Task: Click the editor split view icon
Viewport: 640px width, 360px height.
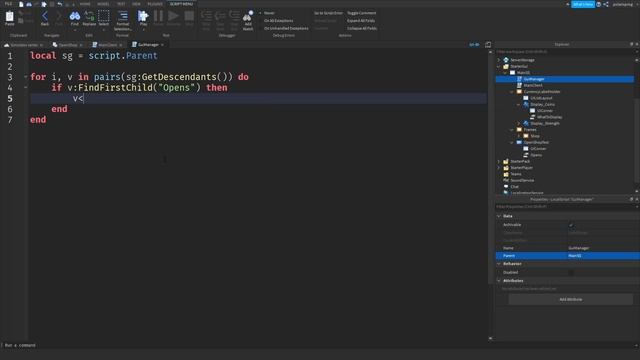Action: (488, 44)
